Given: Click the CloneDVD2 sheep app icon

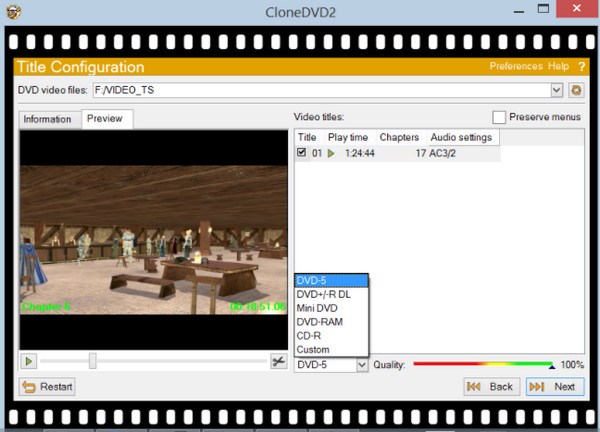Looking at the screenshot, I should (x=13, y=11).
